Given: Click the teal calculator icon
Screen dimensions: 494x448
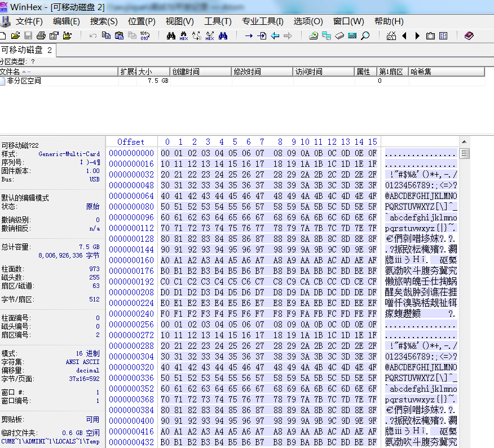Looking at the screenshot, I should coord(352,36).
